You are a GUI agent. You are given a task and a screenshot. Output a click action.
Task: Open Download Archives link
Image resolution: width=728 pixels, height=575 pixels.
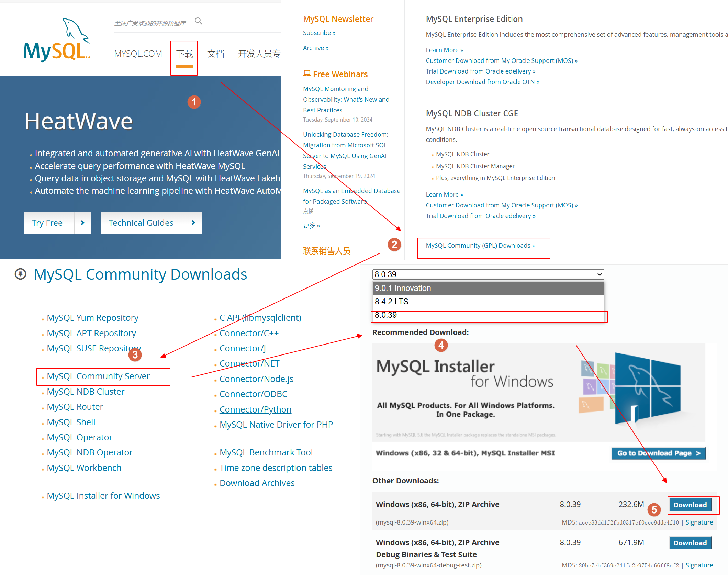tap(257, 483)
